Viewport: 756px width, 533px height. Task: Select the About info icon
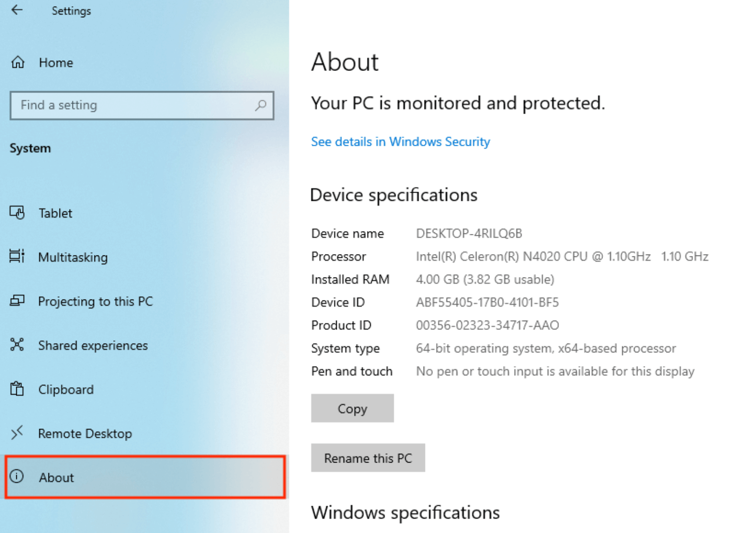coord(16,477)
